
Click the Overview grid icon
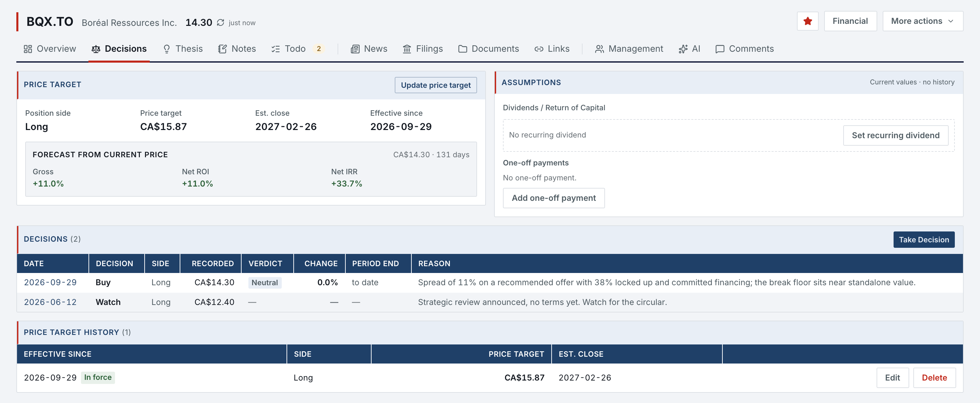28,49
